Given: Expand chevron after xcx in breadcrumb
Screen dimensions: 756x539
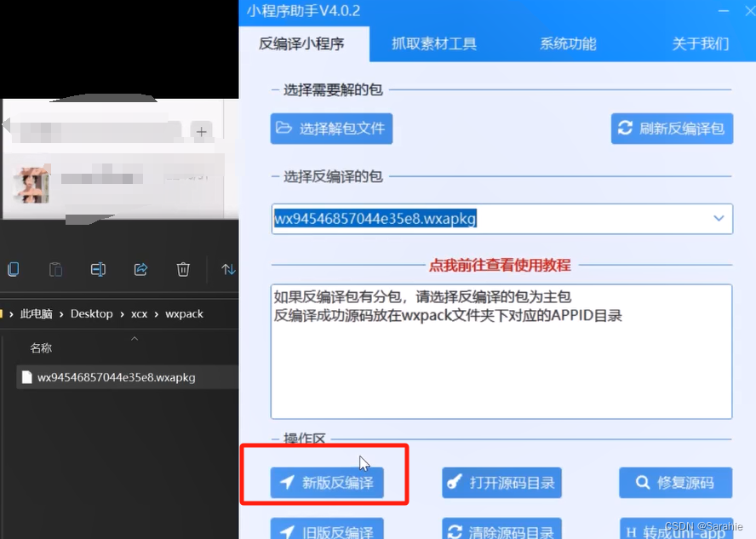Looking at the screenshot, I should pyautogui.click(x=156, y=314).
